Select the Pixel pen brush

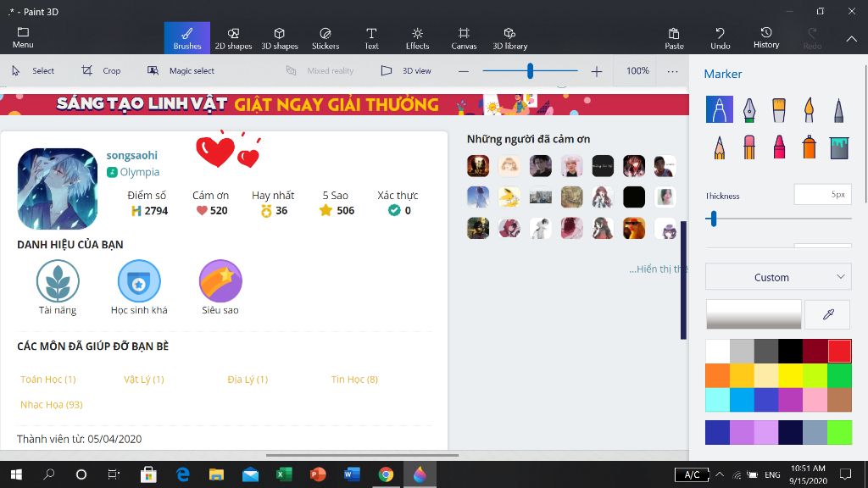pos(838,109)
